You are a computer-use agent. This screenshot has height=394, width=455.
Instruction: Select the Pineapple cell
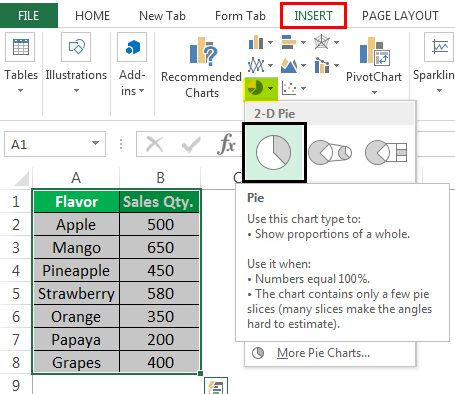tap(76, 270)
